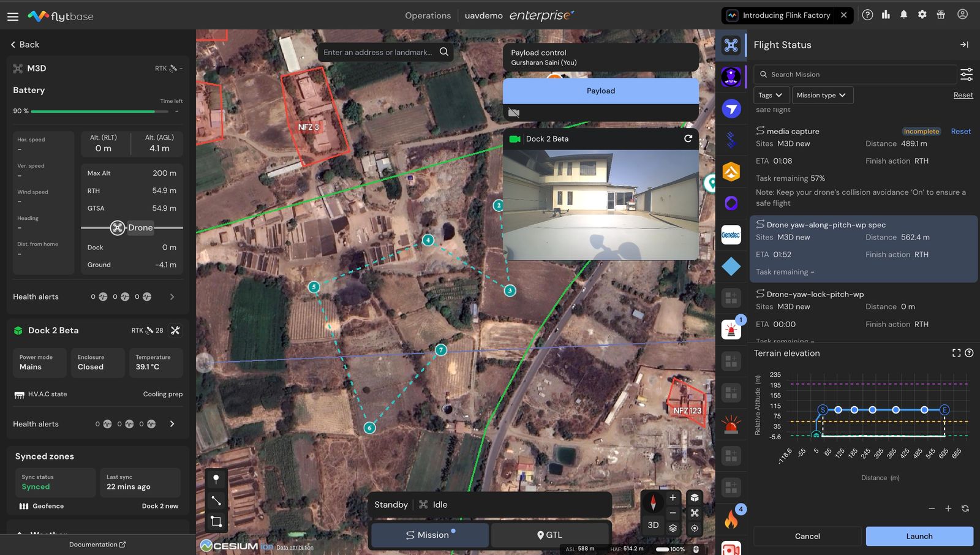Open Dock 2 Beta maintenance tools icon
The height and width of the screenshot is (555, 980).
point(175,331)
